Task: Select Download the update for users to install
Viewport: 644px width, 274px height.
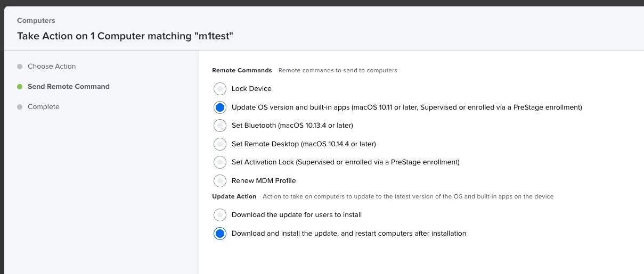Action: (x=220, y=215)
